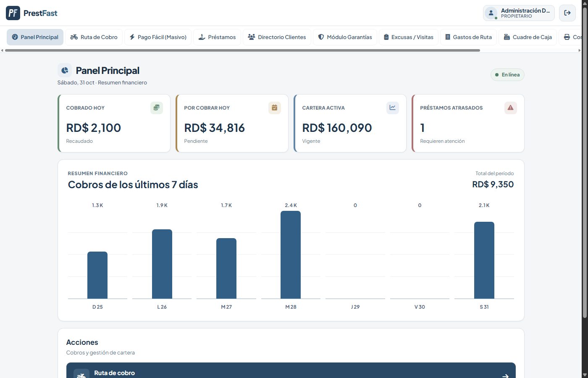Click the administrator profile avatar icon
The width and height of the screenshot is (588, 378).
point(491,13)
